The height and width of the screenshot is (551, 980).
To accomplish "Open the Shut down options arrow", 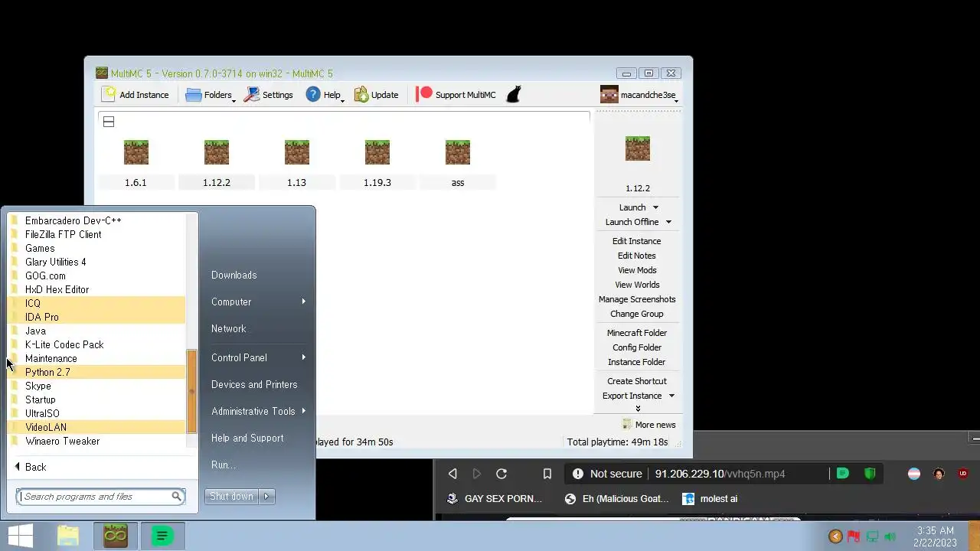I will pos(266,497).
